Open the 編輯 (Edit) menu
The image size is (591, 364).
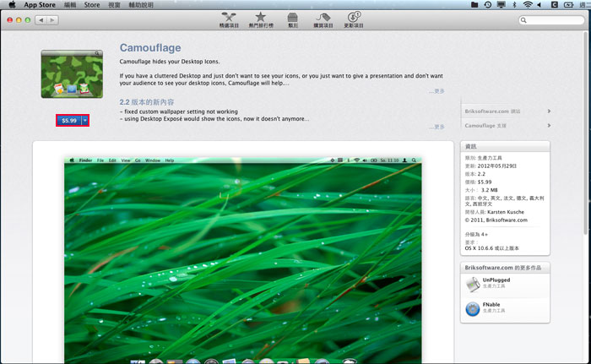click(x=70, y=5)
